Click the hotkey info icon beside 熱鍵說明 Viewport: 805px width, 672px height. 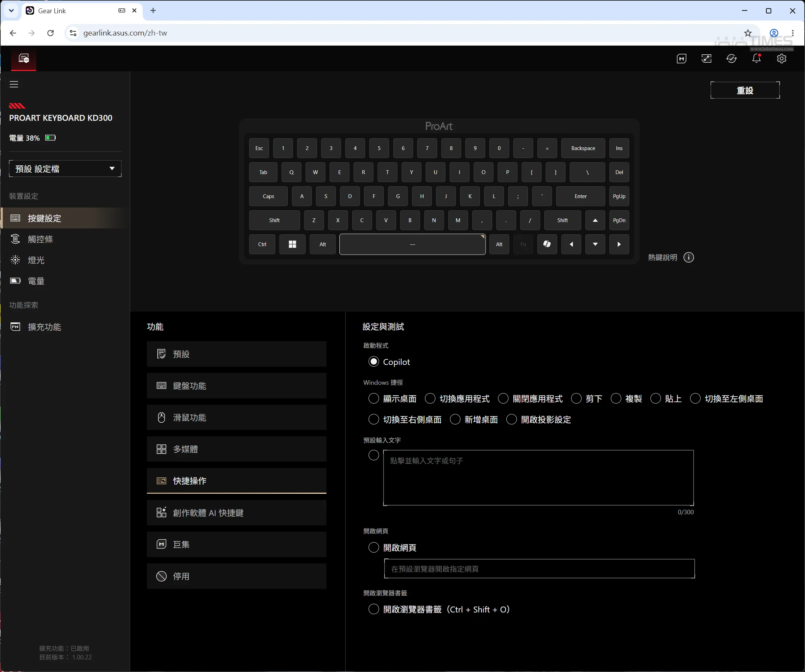688,257
